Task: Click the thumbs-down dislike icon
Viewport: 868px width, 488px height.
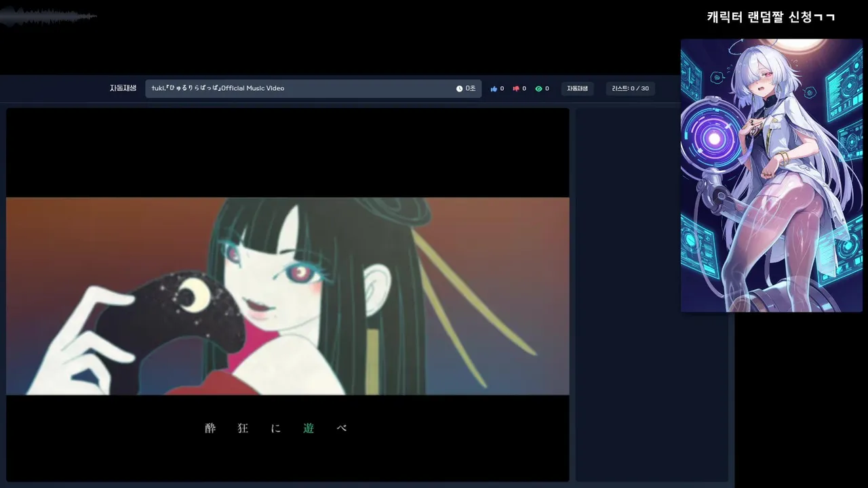Action: click(516, 89)
